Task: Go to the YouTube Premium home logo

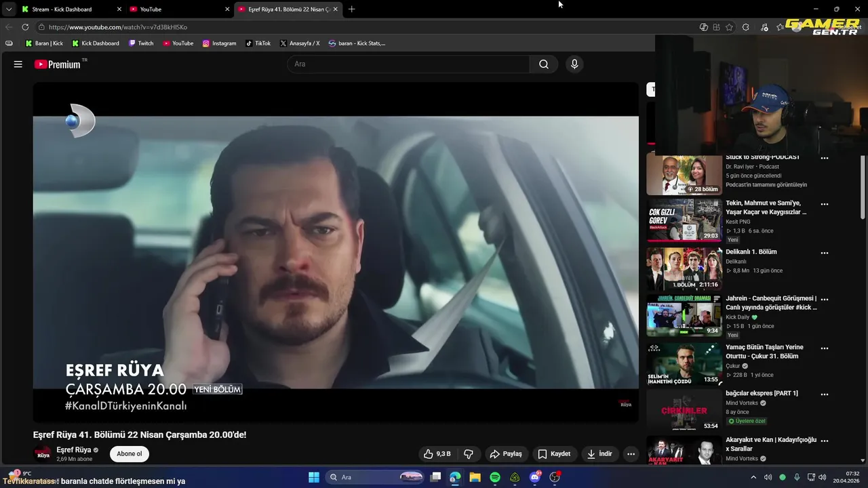Action: (x=58, y=64)
